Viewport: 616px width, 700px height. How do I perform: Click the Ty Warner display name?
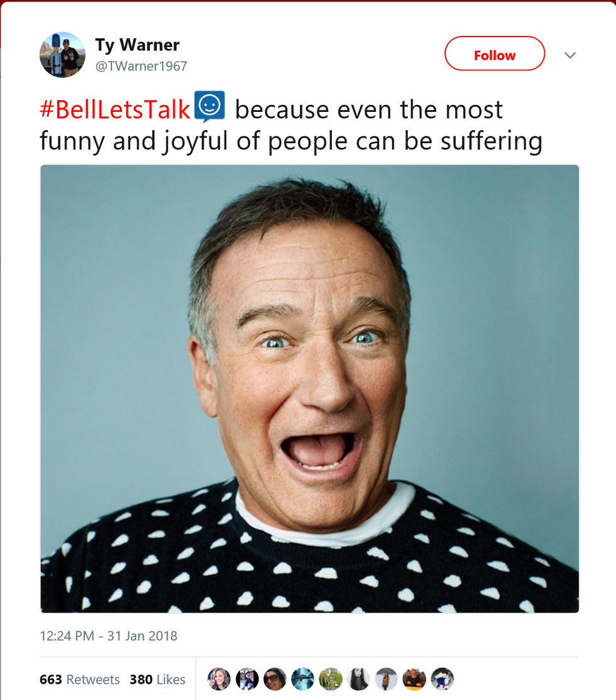(137, 45)
